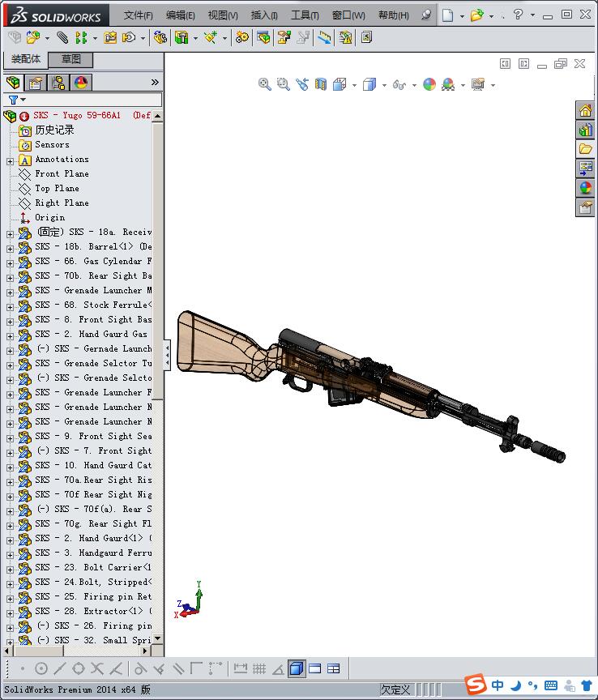The height and width of the screenshot is (700, 598).
Task: Click View Settings monitor icon
Action: (478, 84)
